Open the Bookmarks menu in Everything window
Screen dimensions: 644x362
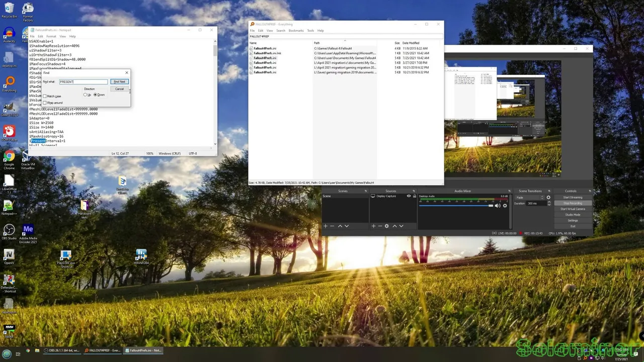pos(296,31)
